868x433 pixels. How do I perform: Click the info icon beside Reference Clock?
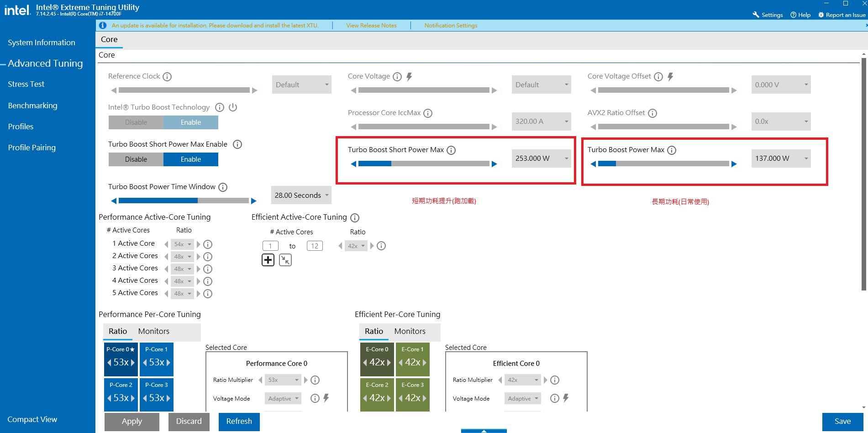click(x=167, y=77)
